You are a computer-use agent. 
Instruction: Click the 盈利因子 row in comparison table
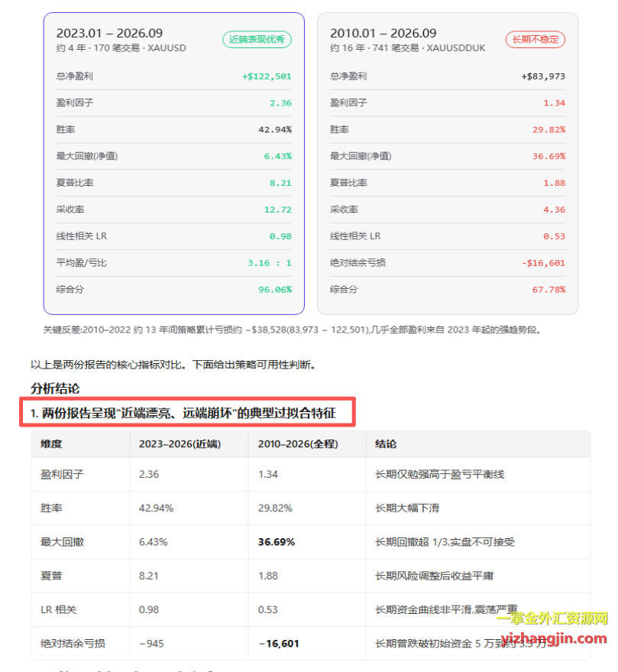311,475
